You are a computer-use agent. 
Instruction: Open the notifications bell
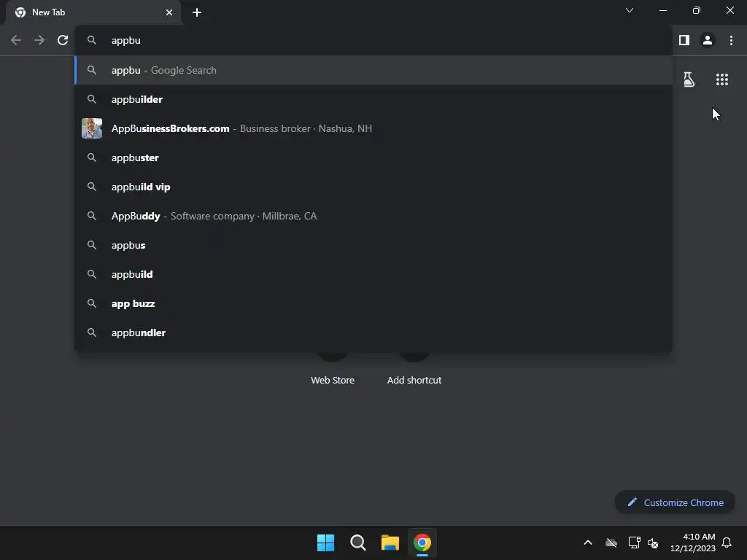click(727, 542)
